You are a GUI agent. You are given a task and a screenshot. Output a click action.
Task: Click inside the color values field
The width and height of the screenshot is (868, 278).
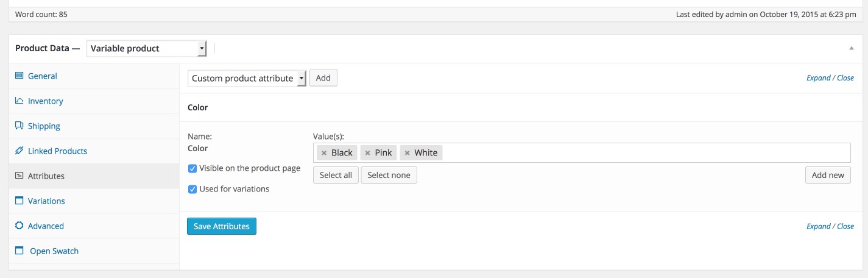tap(646, 153)
